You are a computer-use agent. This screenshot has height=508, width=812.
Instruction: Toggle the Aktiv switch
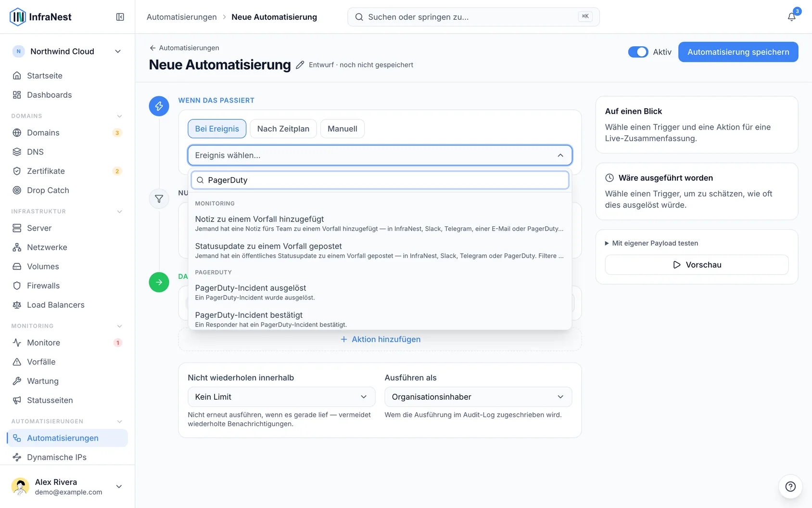tap(638, 52)
